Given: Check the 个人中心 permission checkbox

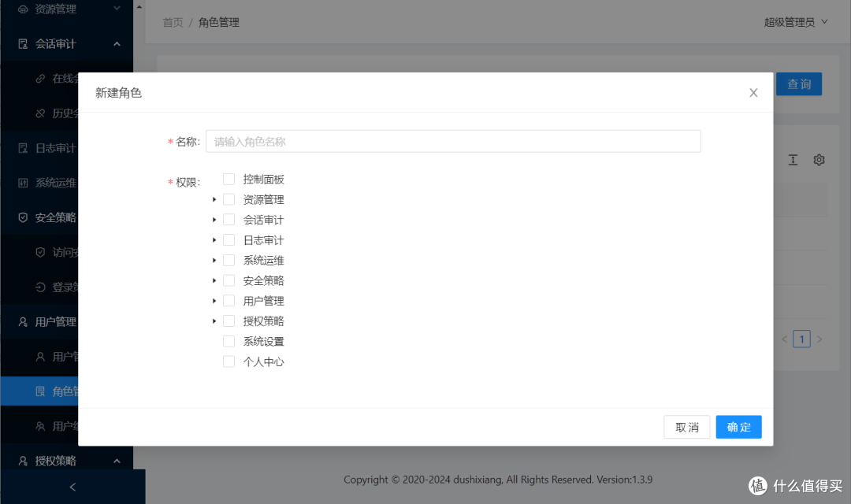Looking at the screenshot, I should point(229,362).
